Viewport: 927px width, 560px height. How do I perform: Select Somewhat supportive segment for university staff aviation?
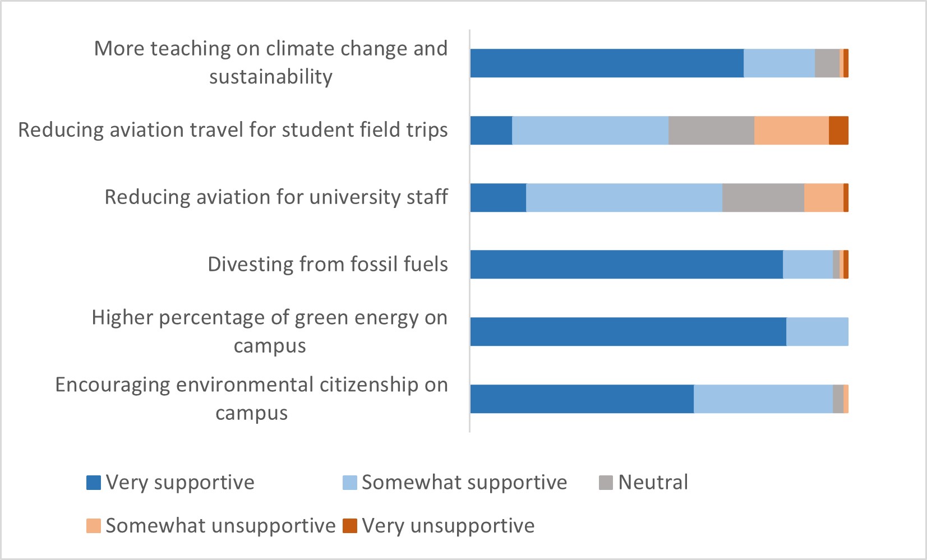click(x=624, y=197)
